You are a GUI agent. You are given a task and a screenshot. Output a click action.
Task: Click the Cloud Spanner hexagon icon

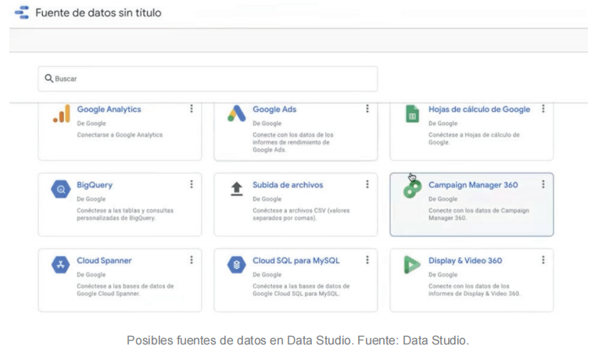pos(61,265)
